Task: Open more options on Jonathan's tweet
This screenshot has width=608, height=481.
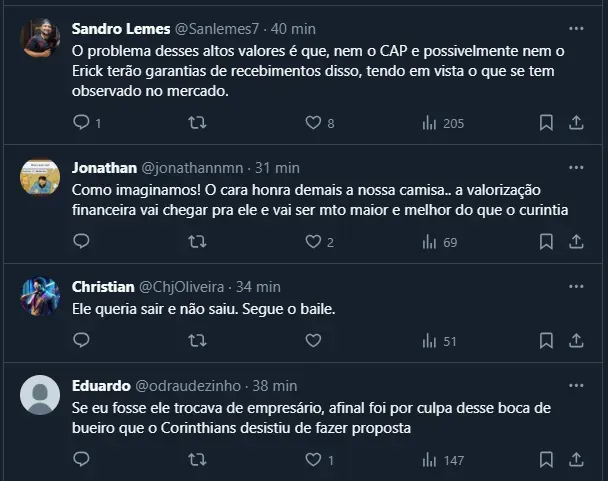Action: 576,167
